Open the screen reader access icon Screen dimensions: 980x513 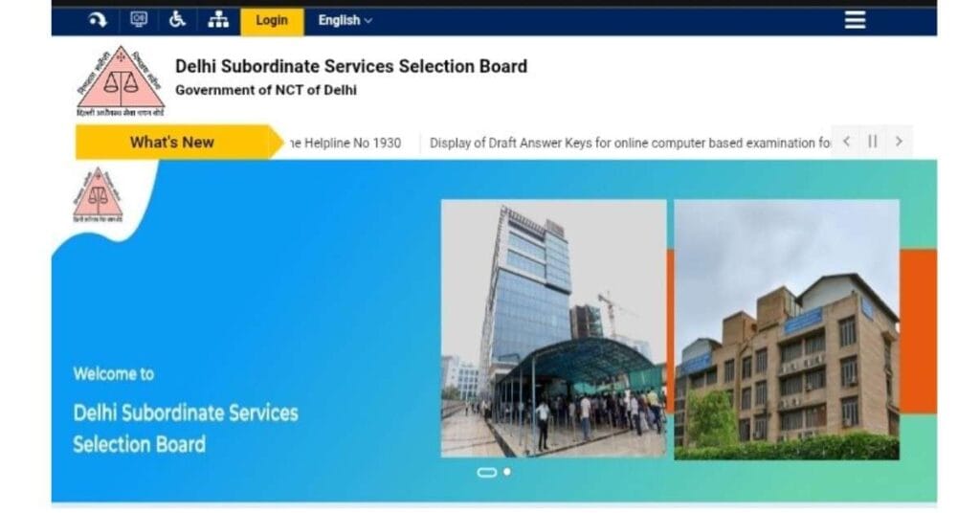click(139, 20)
